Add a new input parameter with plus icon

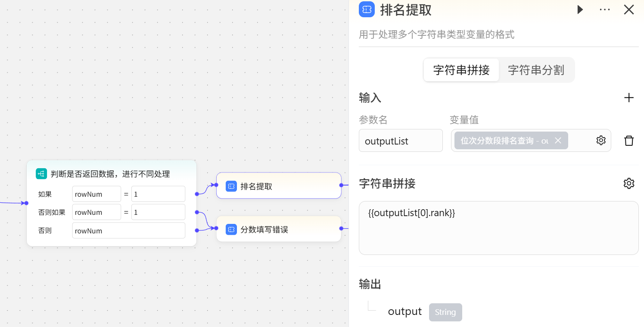(x=629, y=97)
